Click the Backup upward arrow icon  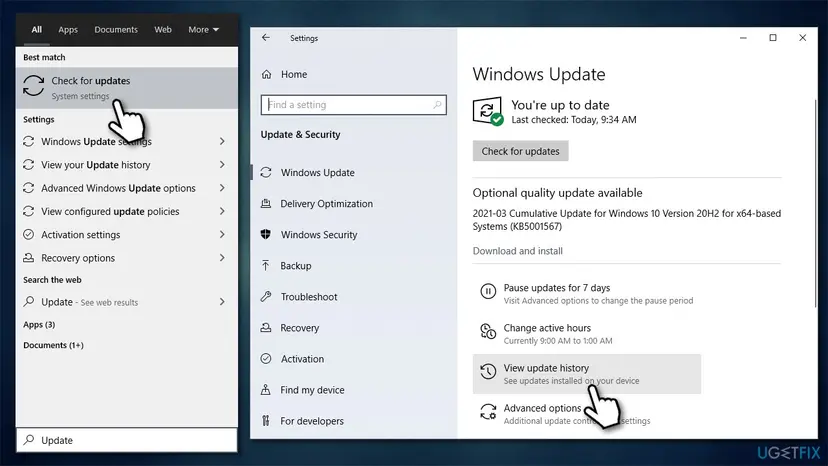pos(266,265)
